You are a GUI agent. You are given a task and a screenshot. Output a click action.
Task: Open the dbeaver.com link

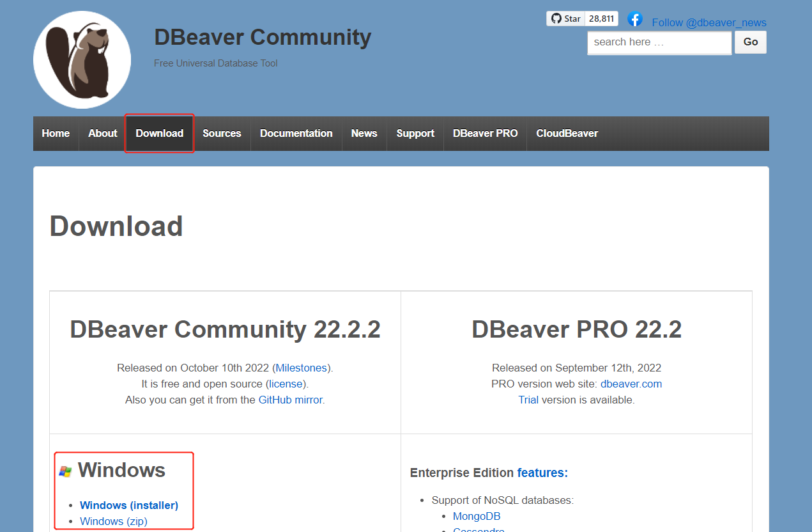click(631, 384)
